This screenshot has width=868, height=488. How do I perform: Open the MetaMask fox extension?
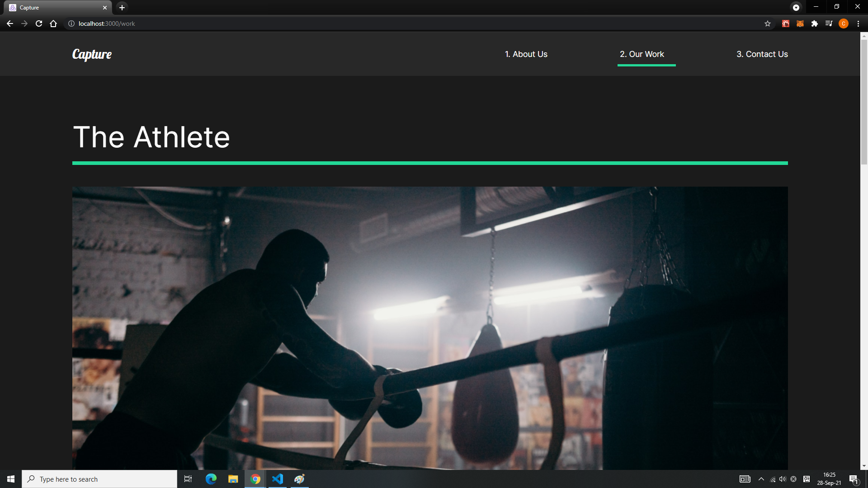(800, 23)
